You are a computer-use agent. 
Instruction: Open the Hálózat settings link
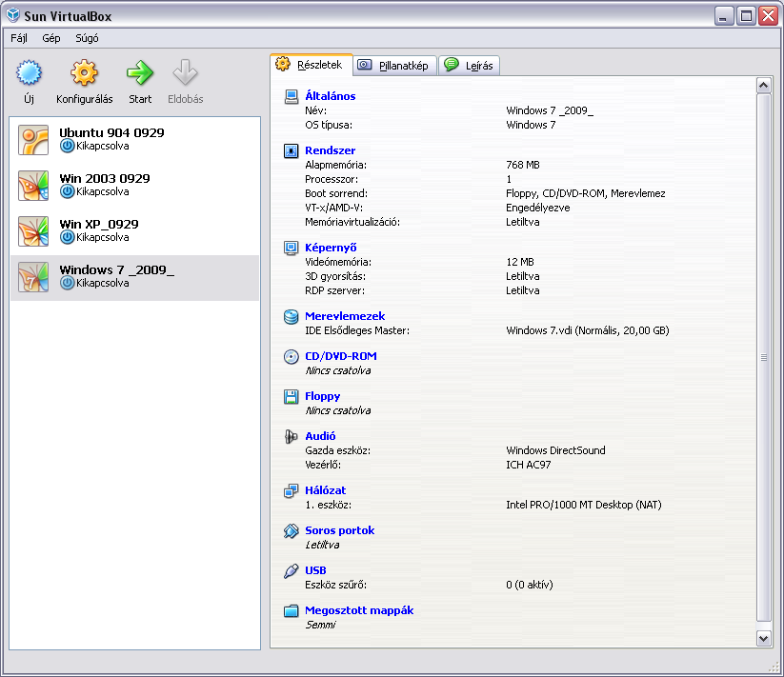325,491
